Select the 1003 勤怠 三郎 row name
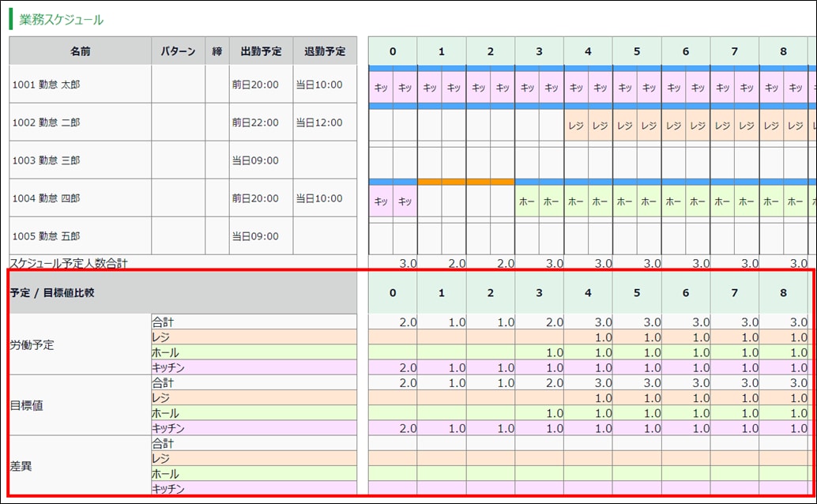Image resolution: width=817 pixels, height=504 pixels. (x=46, y=160)
